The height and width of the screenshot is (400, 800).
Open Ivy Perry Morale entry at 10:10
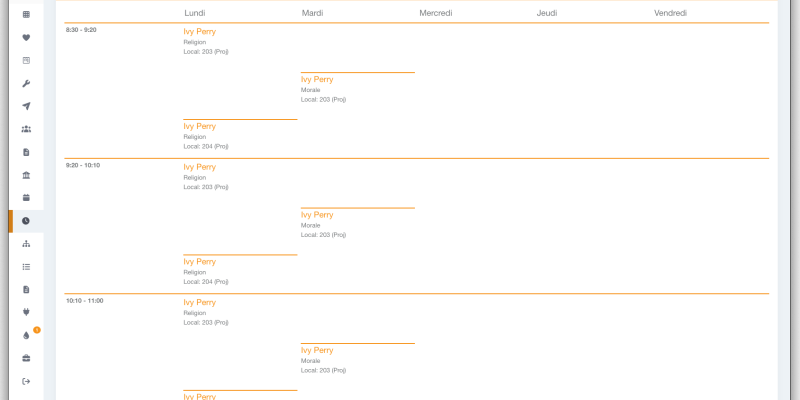[323, 360]
